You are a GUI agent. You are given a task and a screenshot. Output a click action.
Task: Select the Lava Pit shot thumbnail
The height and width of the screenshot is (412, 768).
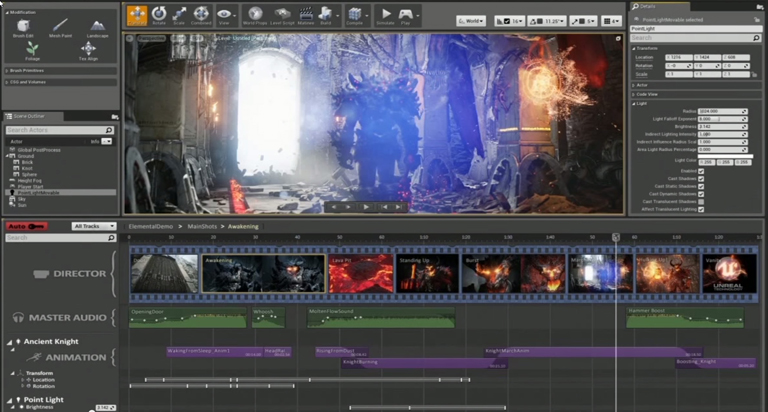click(x=360, y=274)
